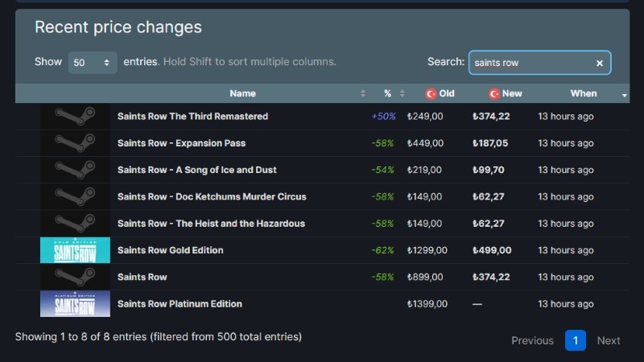Click Steam logo beside Saints Row The Third Remastered
644x362 pixels.
(75, 117)
